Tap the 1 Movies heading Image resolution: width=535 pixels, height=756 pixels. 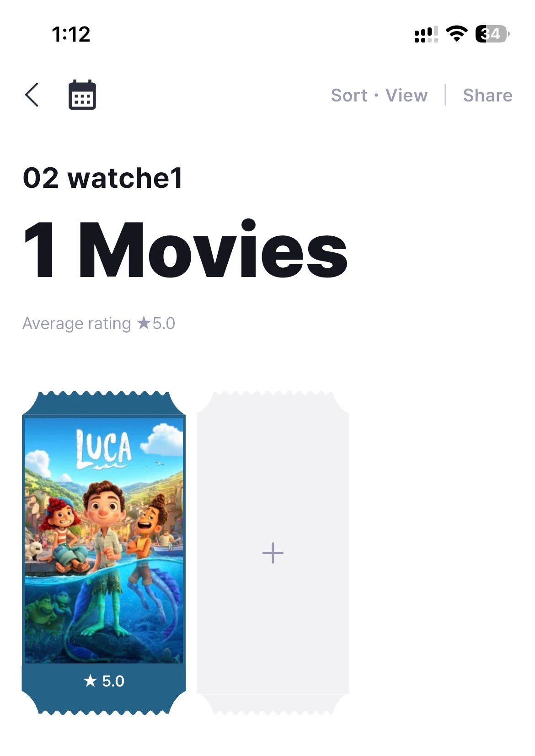185,250
